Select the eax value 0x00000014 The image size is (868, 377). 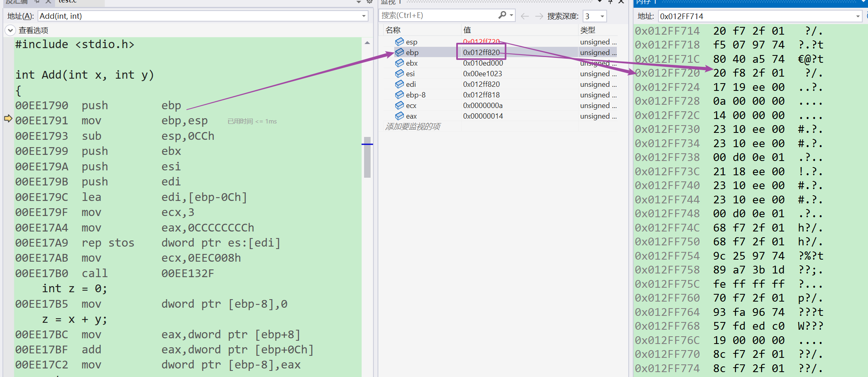(483, 116)
